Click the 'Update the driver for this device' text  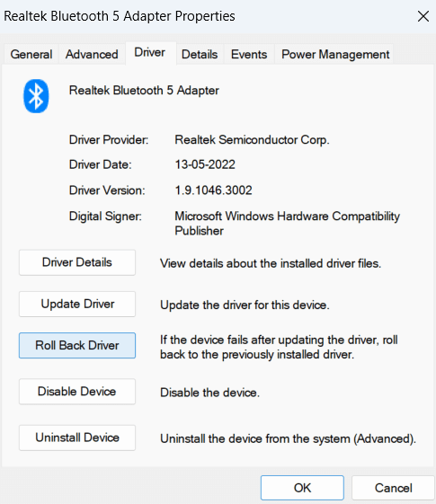coord(245,305)
